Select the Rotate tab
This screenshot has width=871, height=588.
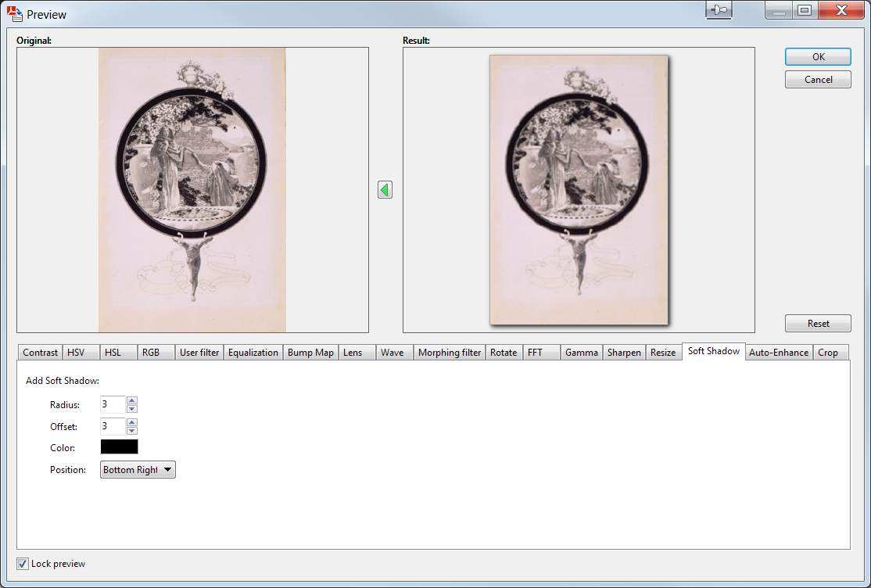click(504, 353)
